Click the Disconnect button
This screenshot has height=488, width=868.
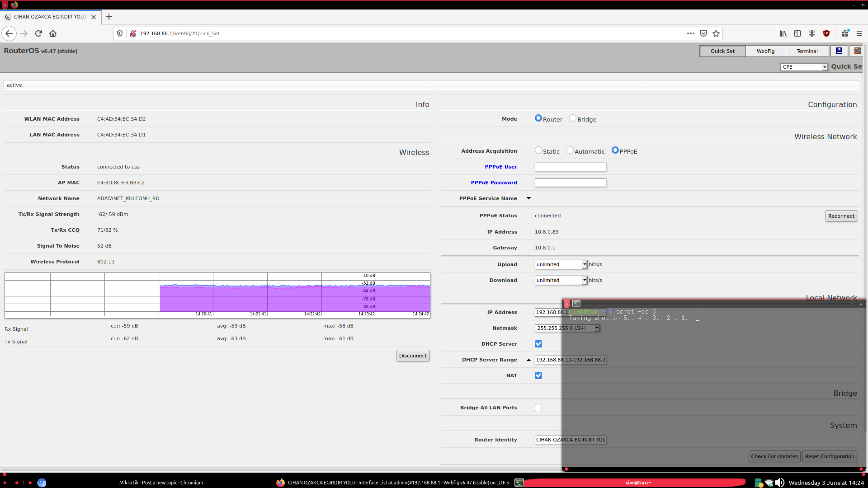[413, 356]
